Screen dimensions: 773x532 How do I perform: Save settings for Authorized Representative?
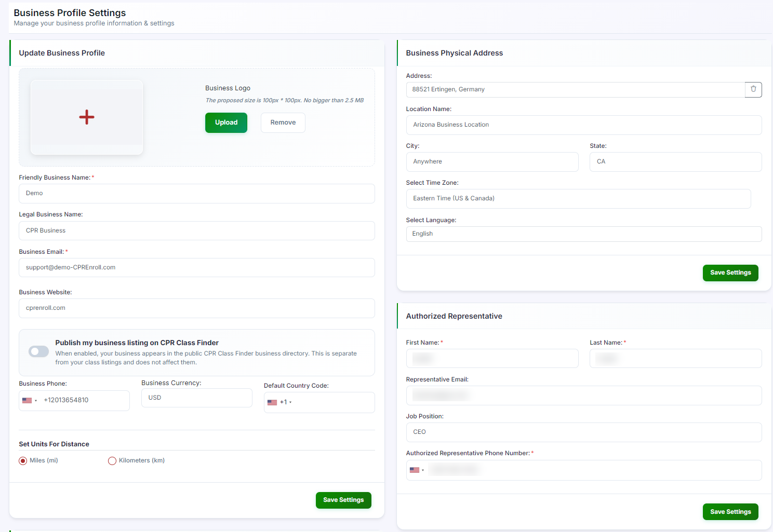coord(730,512)
